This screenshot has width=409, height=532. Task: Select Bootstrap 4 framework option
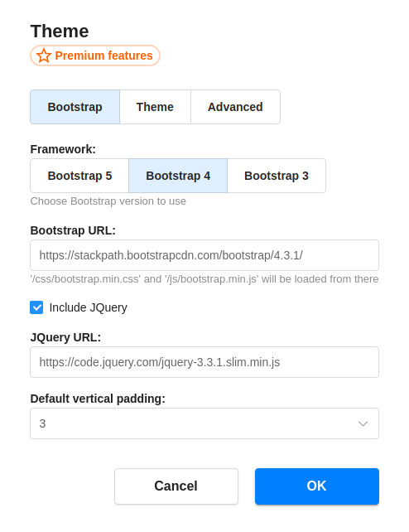point(178,176)
